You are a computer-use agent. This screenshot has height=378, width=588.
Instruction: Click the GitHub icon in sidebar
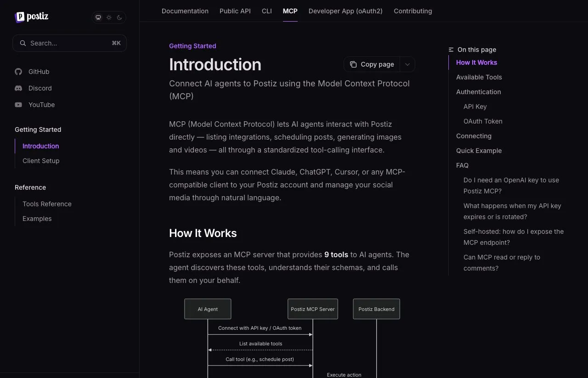point(18,72)
